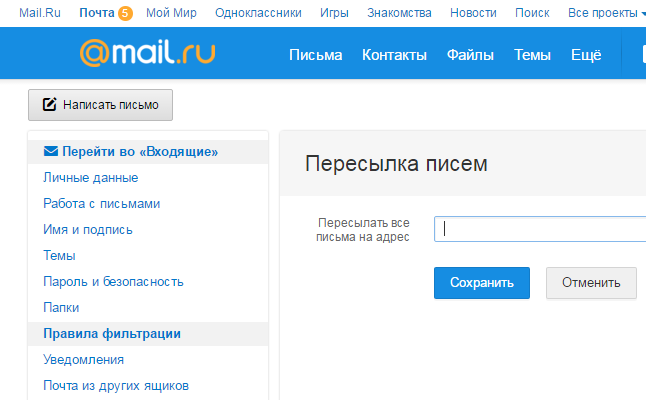Image resolution: width=646 pixels, height=400 pixels.
Task: Switch to the Файлы tab
Action: click(x=470, y=55)
